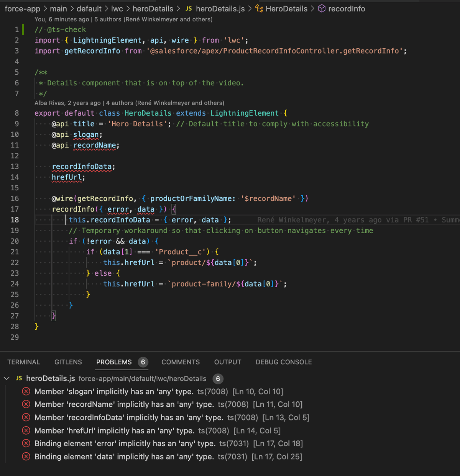Open GitLens code lens 'You, 6 minutes ago'

pos(62,19)
